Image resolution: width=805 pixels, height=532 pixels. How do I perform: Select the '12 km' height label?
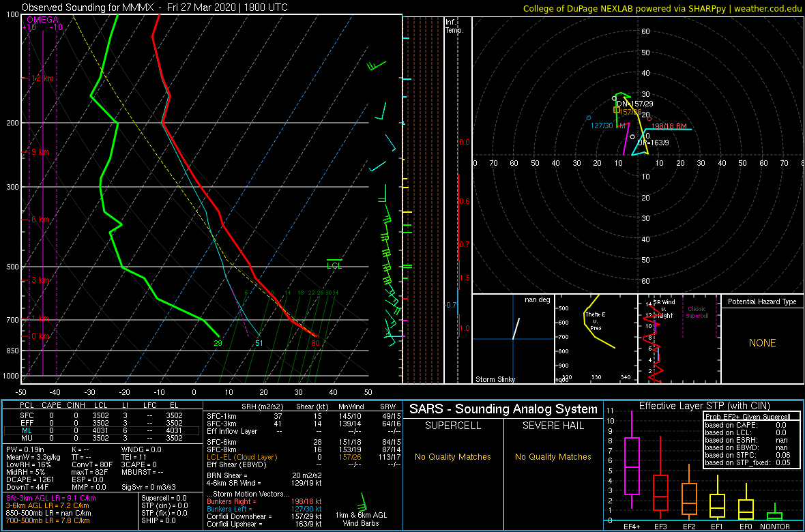pos(42,78)
